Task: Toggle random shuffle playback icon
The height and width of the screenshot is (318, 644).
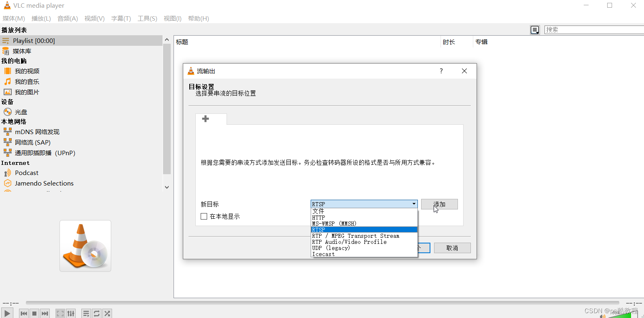Action: (107, 313)
